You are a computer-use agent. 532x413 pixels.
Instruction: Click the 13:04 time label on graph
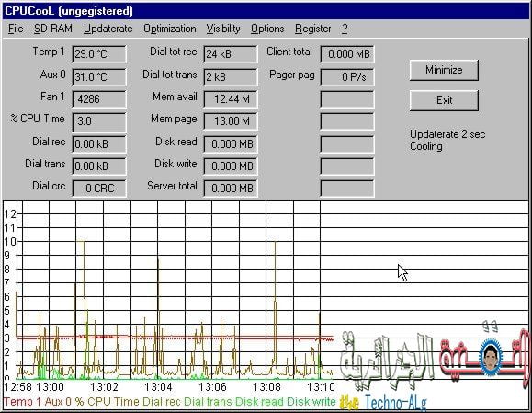158,387
